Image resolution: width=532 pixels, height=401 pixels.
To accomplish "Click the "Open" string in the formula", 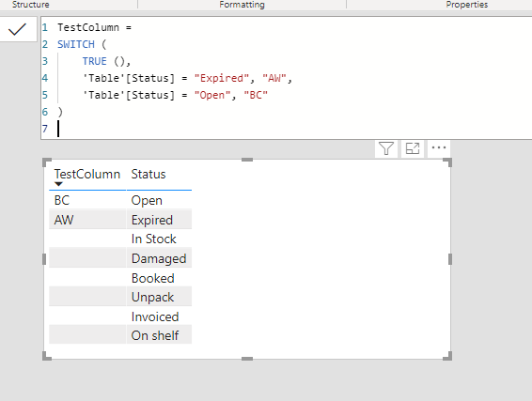I will click(x=212, y=95).
